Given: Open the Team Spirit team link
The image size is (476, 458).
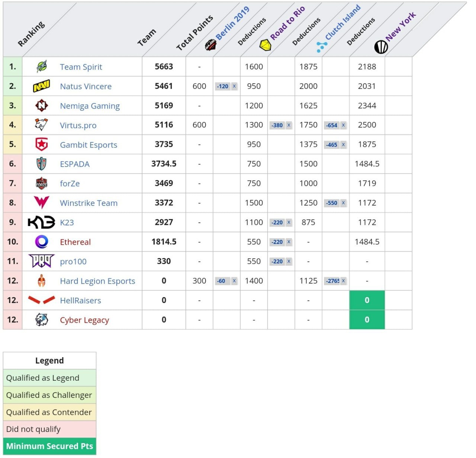Looking at the screenshot, I should tap(81, 67).
